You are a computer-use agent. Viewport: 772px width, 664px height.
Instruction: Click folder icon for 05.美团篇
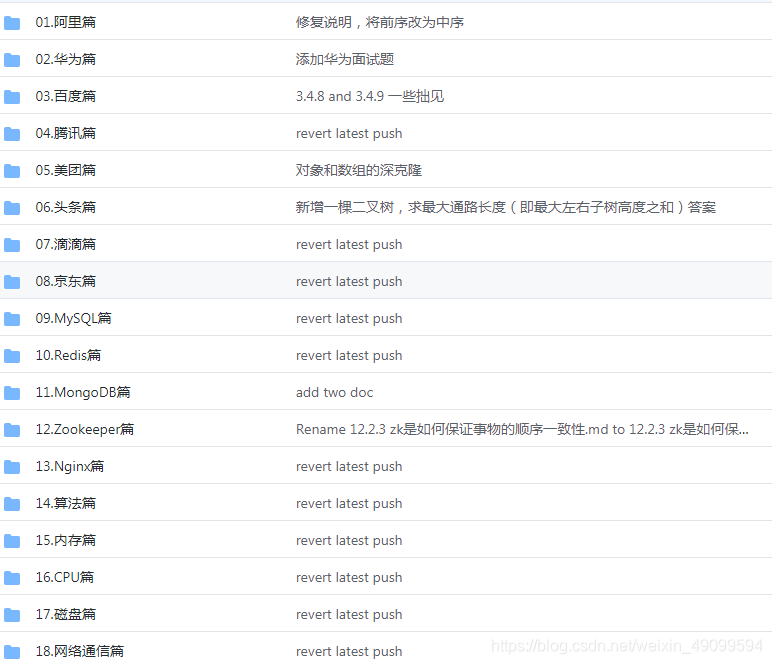(x=12, y=171)
